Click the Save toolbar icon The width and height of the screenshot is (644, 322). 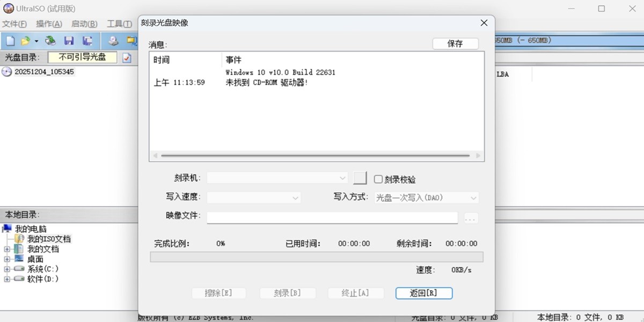[69, 40]
